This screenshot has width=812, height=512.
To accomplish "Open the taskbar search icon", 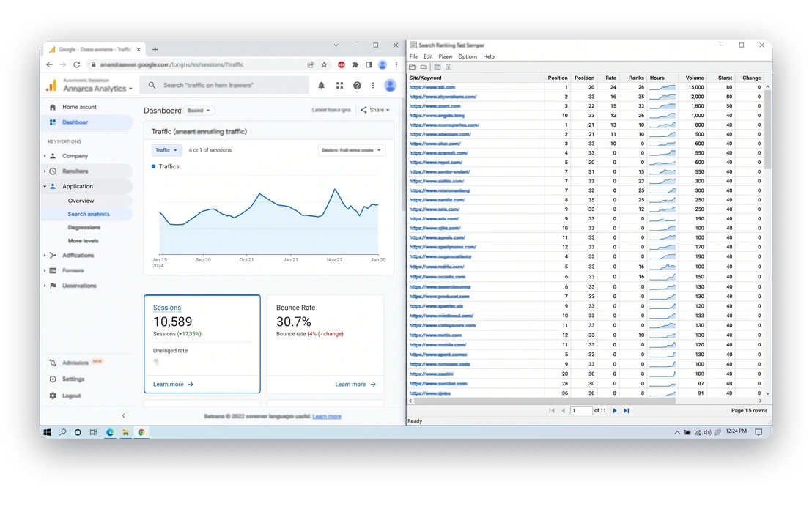I will click(63, 432).
